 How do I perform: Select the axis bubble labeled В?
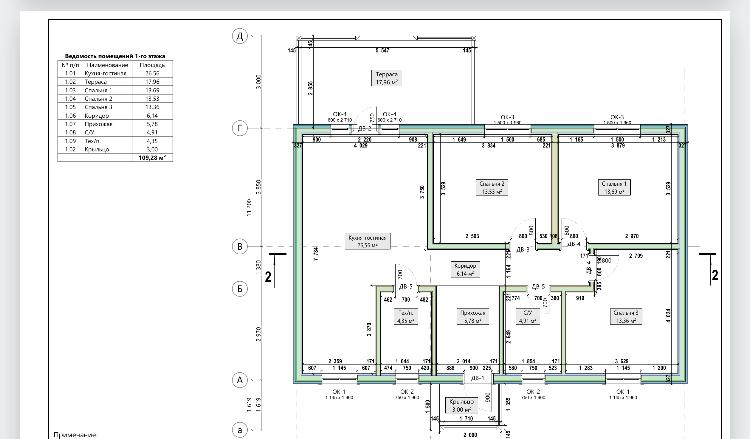(240, 246)
